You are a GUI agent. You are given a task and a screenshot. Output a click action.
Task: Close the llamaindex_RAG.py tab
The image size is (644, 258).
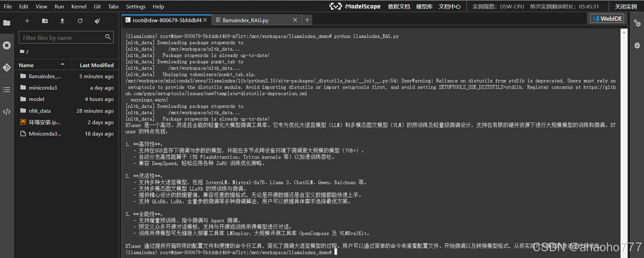point(295,20)
